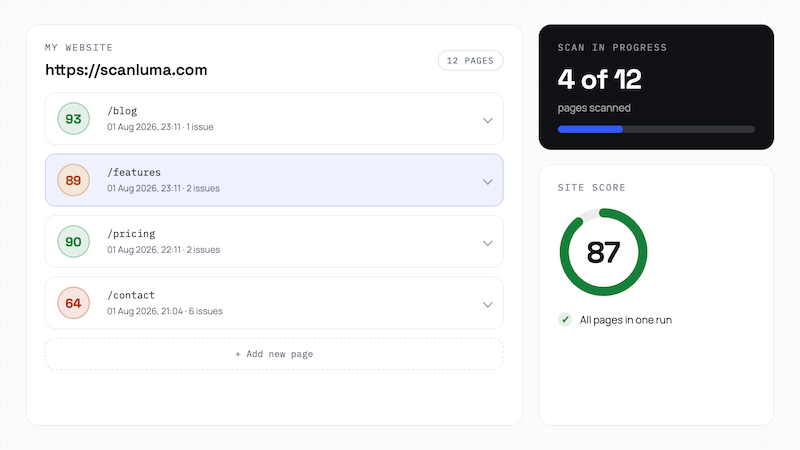Viewport: 800px width, 450px height.
Task: Click the scan progress bar
Action: coord(656,130)
